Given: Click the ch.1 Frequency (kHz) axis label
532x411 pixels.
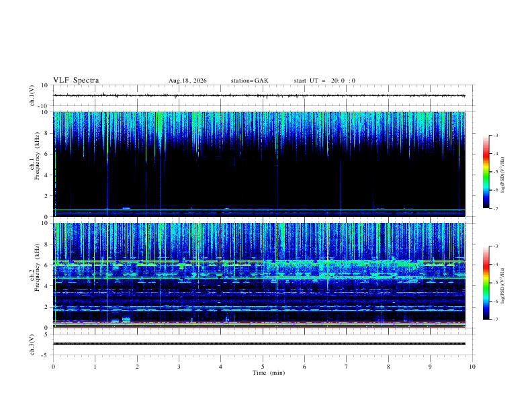Looking at the screenshot, I should pos(35,164).
